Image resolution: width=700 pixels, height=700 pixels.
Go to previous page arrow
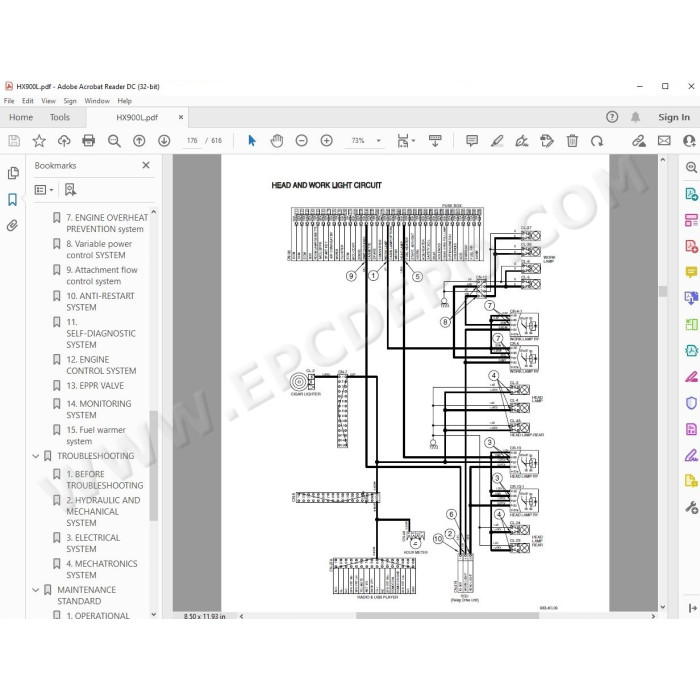[x=139, y=141]
